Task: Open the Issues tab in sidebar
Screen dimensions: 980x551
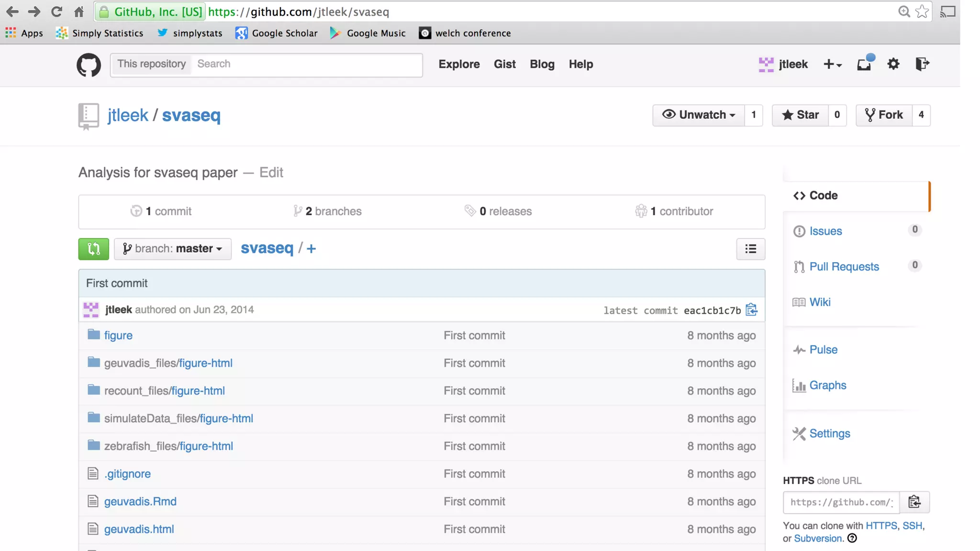Action: pyautogui.click(x=825, y=231)
